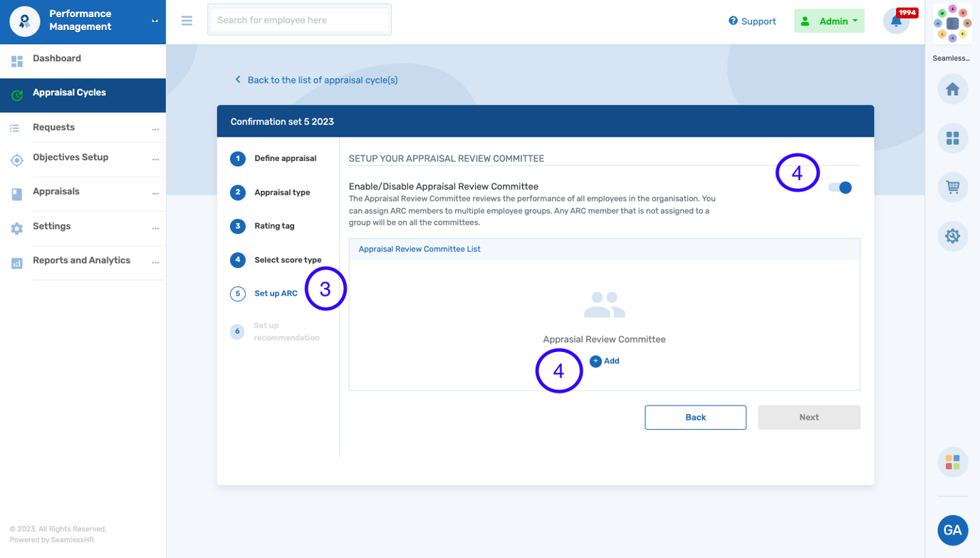Open the notifications bell
This screenshot has width=980, height=558.
(896, 21)
